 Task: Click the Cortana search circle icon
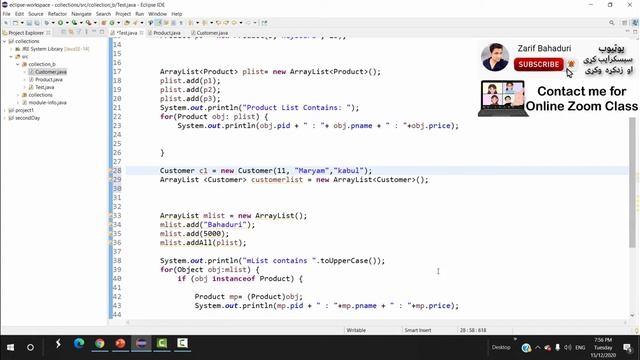tap(30, 347)
